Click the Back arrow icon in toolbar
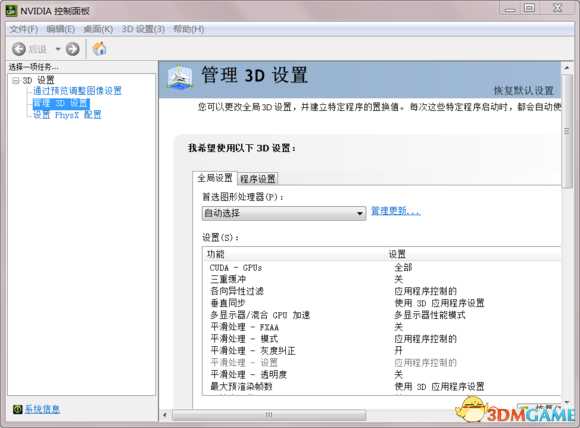580x428 pixels. [x=18, y=49]
